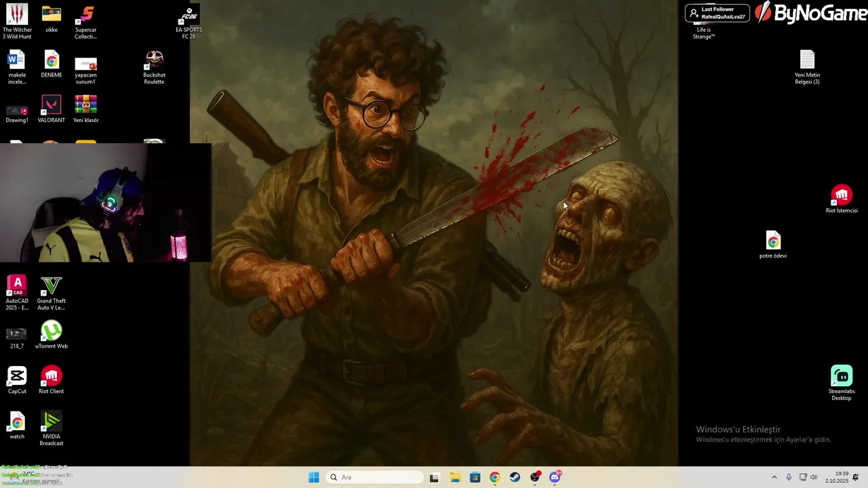Viewport: 868px width, 488px height.
Task: Launch Supercar Collection shortcut
Action: coord(85,22)
